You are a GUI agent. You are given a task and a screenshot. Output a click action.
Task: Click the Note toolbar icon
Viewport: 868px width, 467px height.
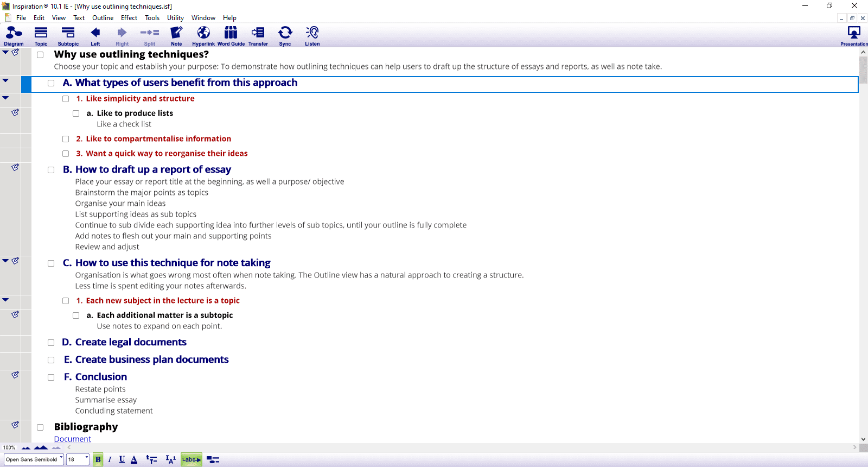pyautogui.click(x=176, y=36)
